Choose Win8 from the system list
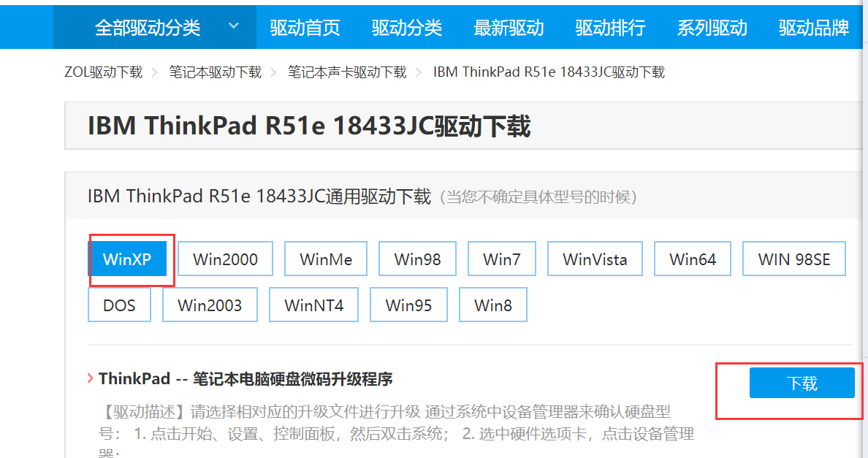The image size is (868, 458). pyautogui.click(x=492, y=305)
